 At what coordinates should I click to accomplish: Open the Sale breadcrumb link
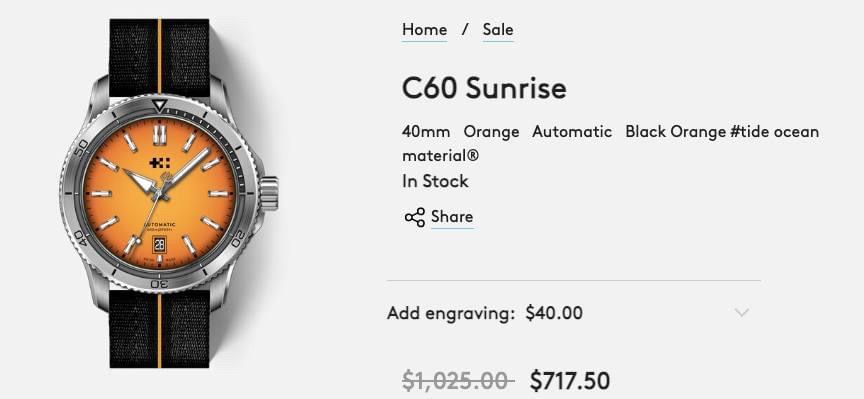tap(498, 29)
